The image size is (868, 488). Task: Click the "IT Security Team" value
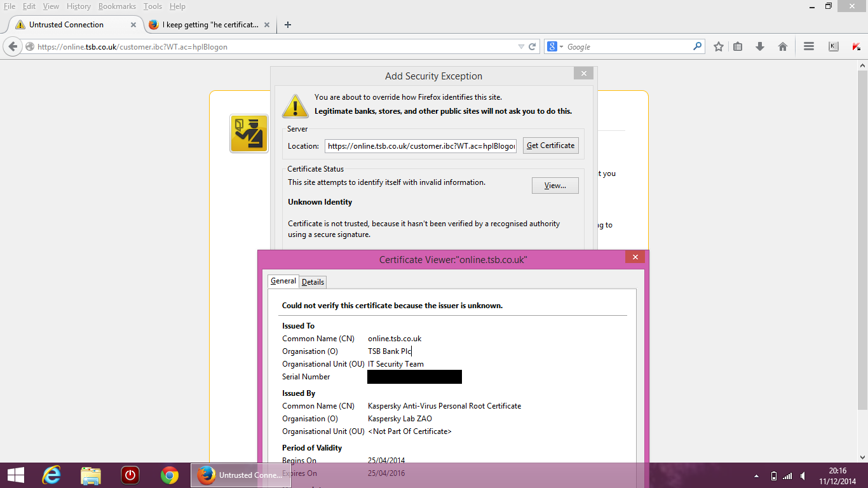[396, 364]
